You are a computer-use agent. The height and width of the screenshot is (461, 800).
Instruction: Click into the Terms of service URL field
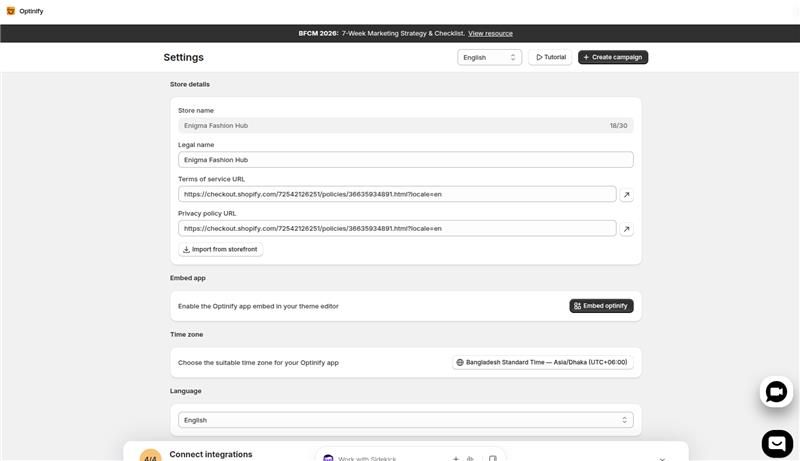tap(397, 194)
